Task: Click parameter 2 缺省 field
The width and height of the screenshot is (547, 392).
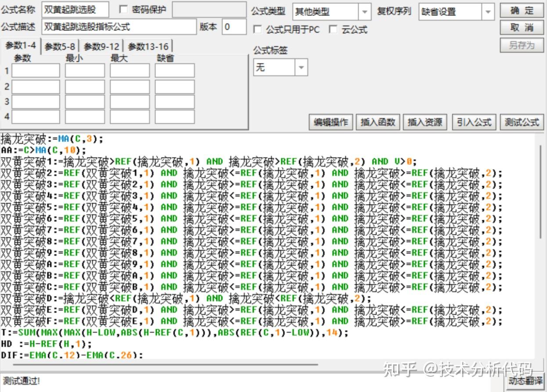Action: click(175, 86)
